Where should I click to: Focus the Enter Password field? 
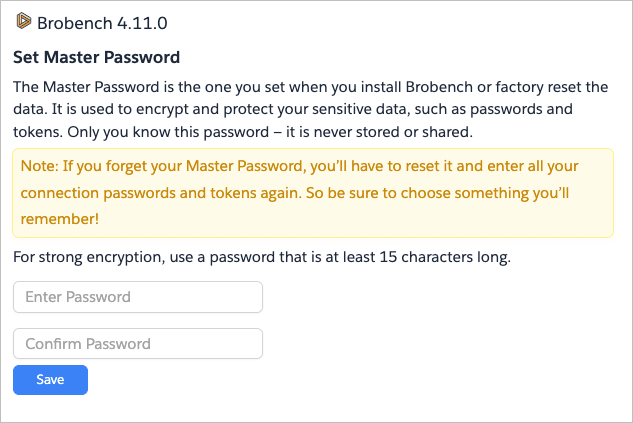pos(138,297)
